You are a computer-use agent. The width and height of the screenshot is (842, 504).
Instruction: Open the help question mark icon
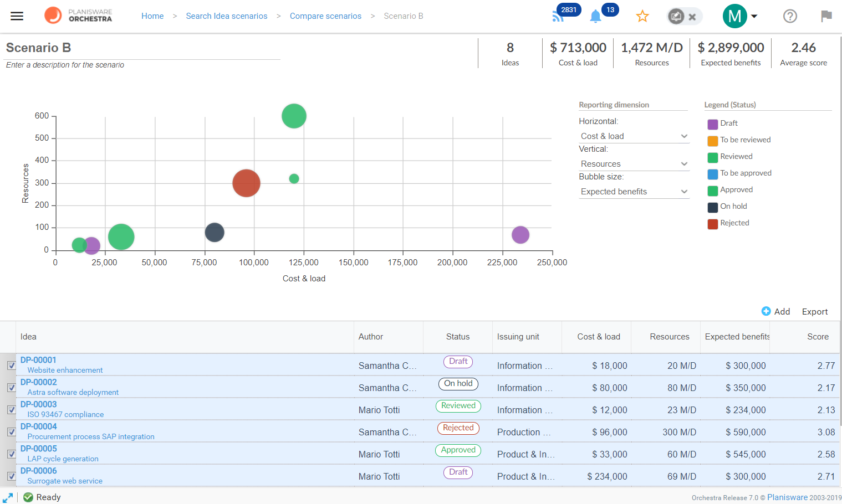point(790,16)
